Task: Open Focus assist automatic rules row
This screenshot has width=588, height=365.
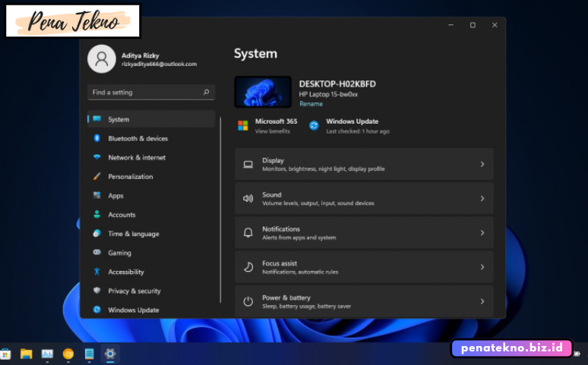Action: point(364,267)
